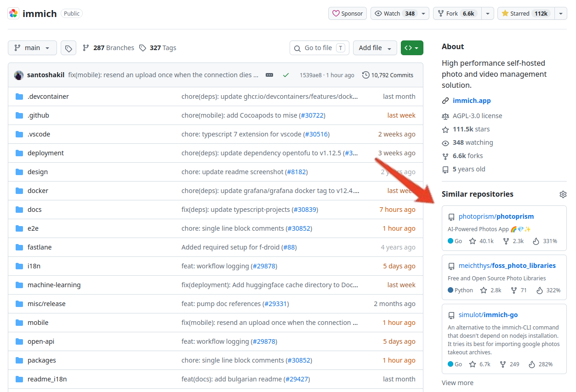
Task: Click the .devcontainer folder icon
Action: point(19,97)
